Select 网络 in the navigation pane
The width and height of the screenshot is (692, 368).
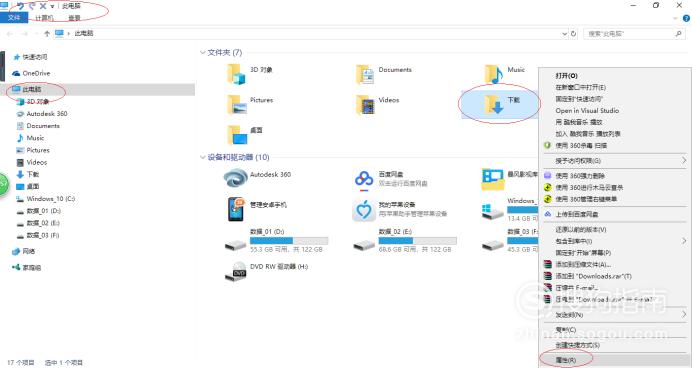pyautogui.click(x=29, y=252)
